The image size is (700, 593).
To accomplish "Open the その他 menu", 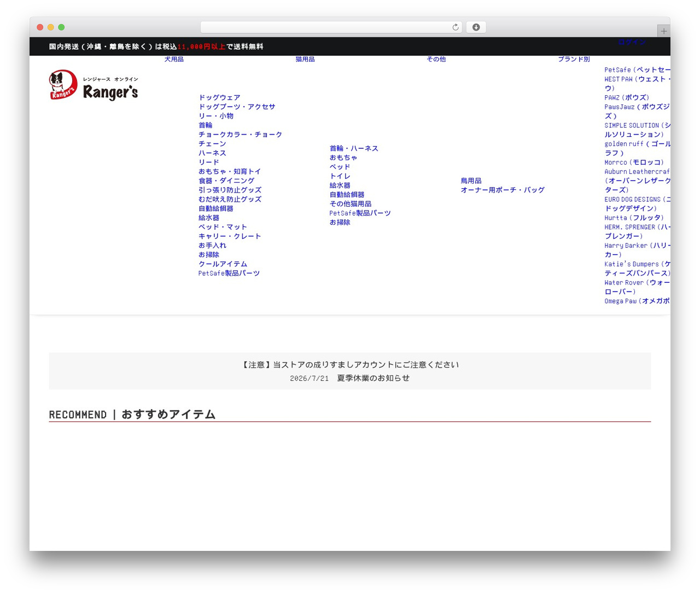I will 436,59.
